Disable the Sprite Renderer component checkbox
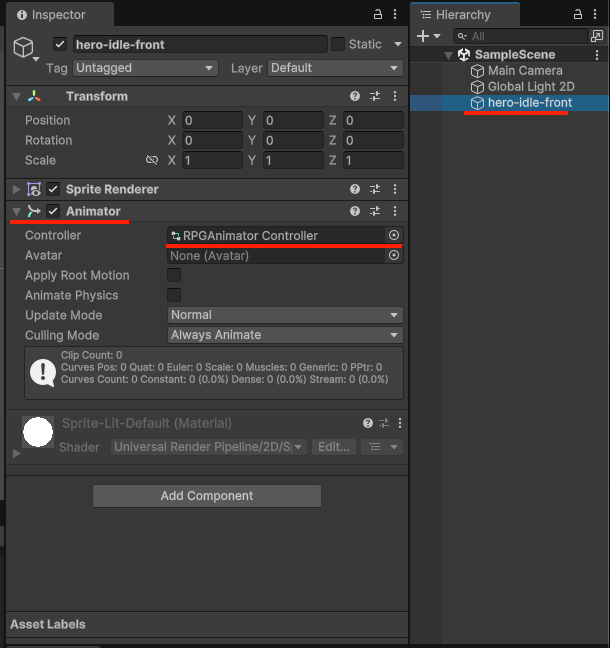Viewport: 610px width, 648px height. pos(52,189)
